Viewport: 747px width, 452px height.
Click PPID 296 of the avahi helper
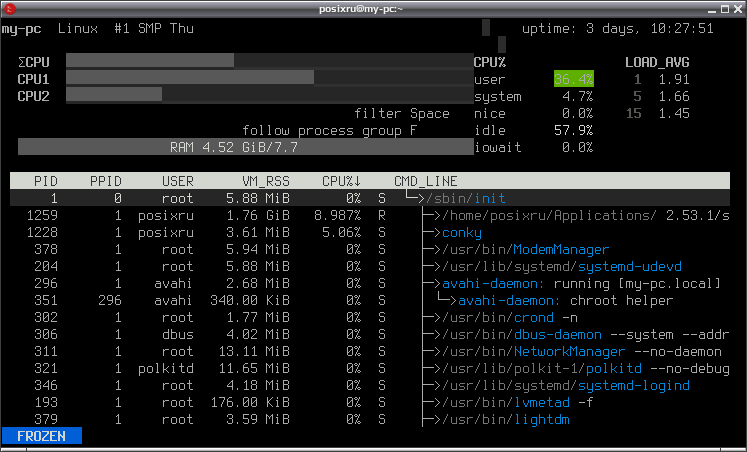[x=110, y=301]
